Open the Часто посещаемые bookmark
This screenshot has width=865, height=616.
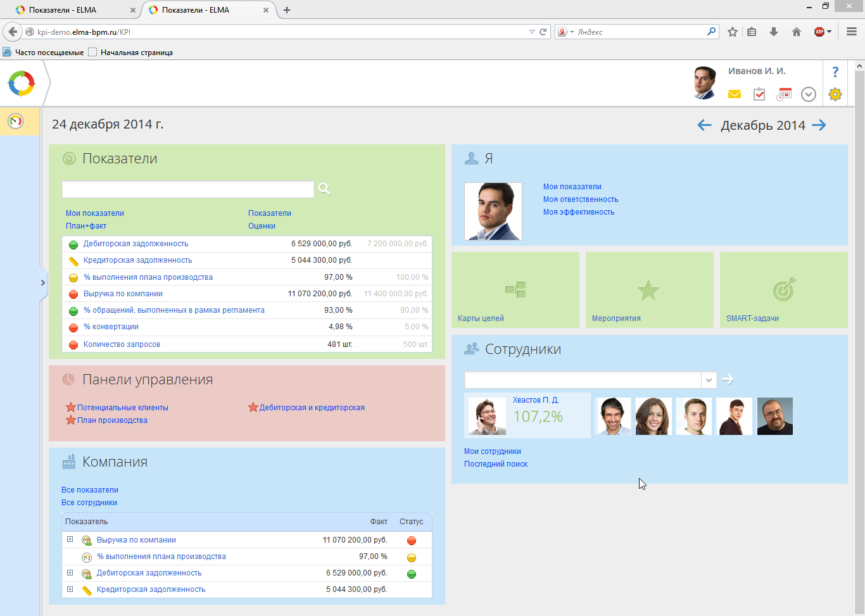pyautogui.click(x=43, y=53)
